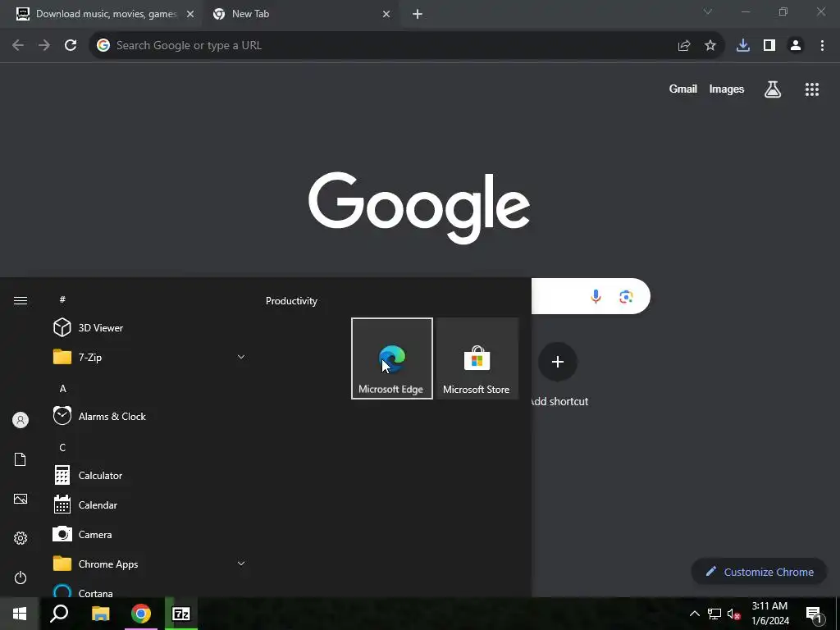Image resolution: width=840 pixels, height=630 pixels.
Task: Click the letter C section header
Action: click(x=62, y=447)
